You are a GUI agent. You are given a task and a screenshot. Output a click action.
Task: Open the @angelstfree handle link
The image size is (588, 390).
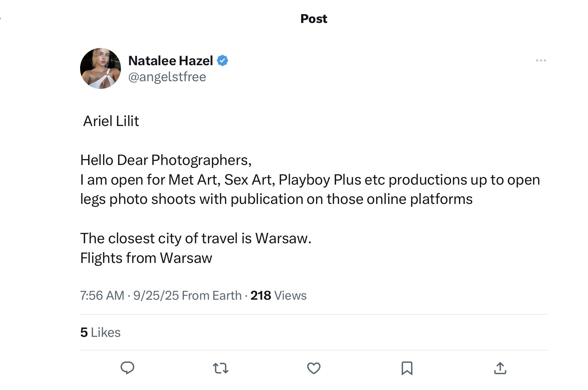(167, 77)
